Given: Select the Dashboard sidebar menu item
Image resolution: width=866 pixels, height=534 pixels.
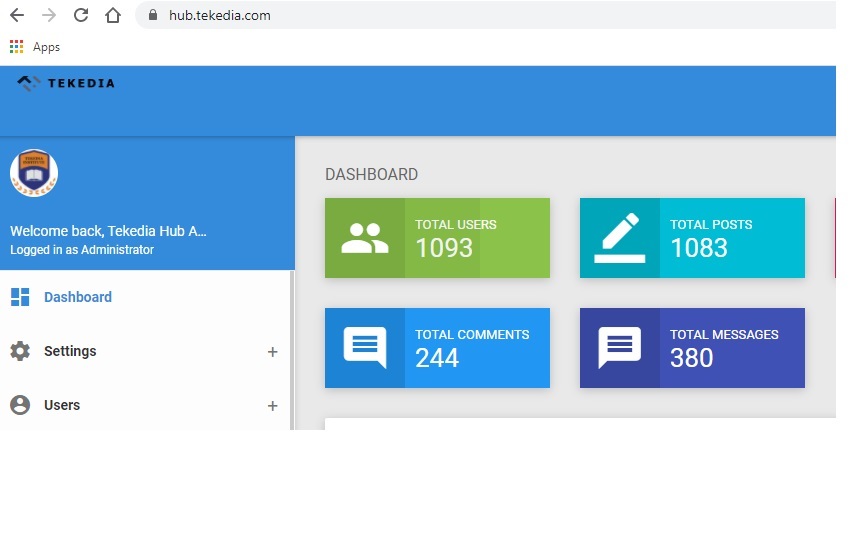Looking at the screenshot, I should pos(78,297).
